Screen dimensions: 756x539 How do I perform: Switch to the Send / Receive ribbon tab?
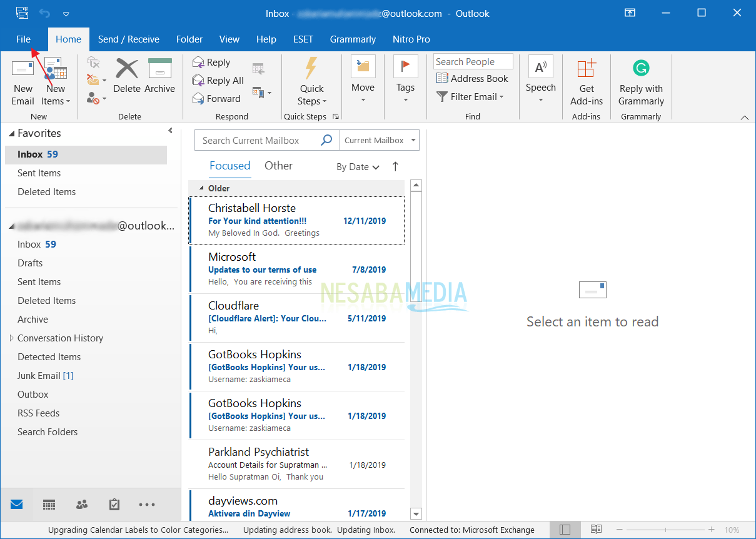pyautogui.click(x=129, y=39)
